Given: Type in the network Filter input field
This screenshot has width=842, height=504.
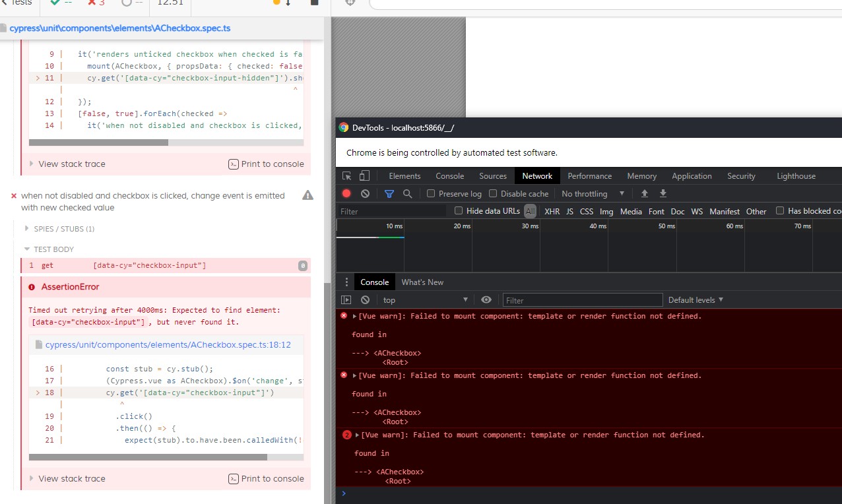Looking at the screenshot, I should tap(389, 210).
